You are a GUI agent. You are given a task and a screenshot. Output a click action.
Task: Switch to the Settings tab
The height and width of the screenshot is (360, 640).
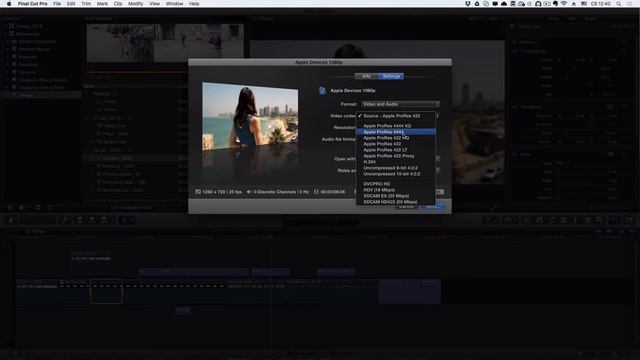(x=391, y=76)
